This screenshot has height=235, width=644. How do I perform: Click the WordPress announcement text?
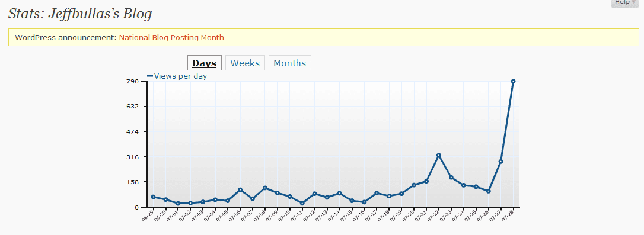coord(66,38)
